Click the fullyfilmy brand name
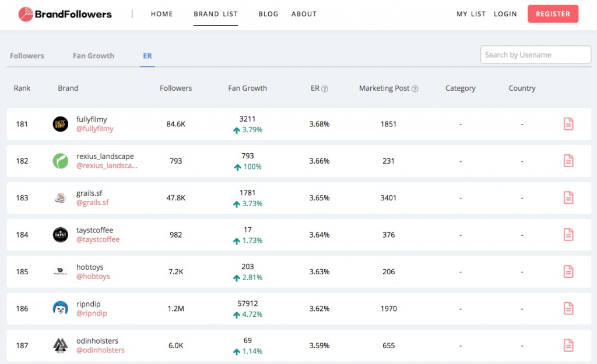 click(x=92, y=119)
